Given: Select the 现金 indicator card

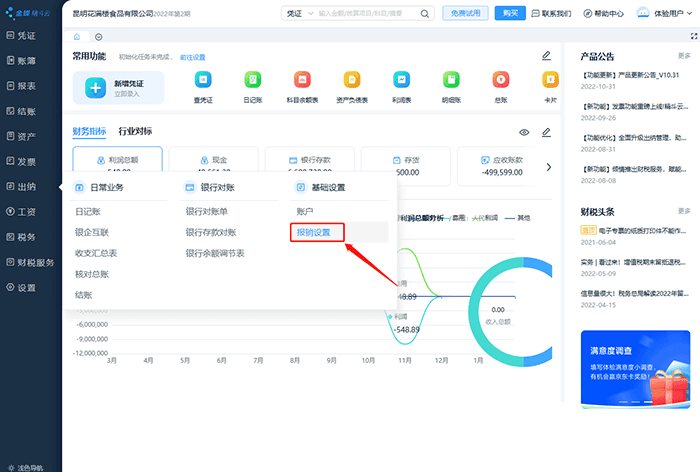Looking at the screenshot, I should pyautogui.click(x=214, y=159).
